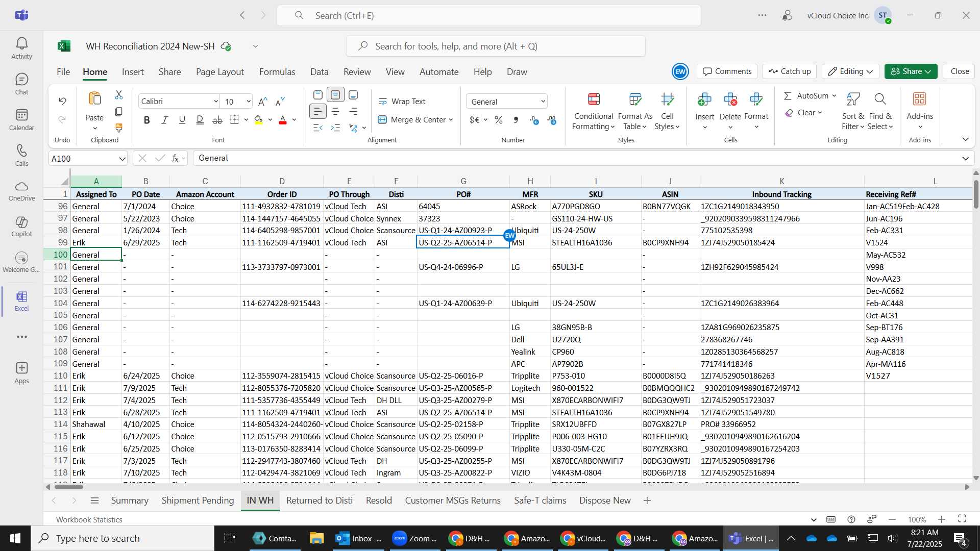Apply double underline formatting
Viewport: 980px width, 551px height.
click(200, 120)
